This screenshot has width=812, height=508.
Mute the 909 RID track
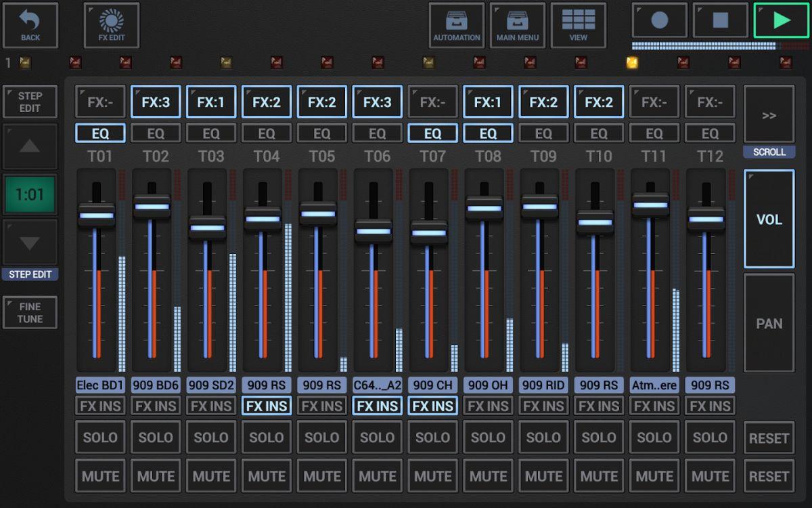click(544, 476)
